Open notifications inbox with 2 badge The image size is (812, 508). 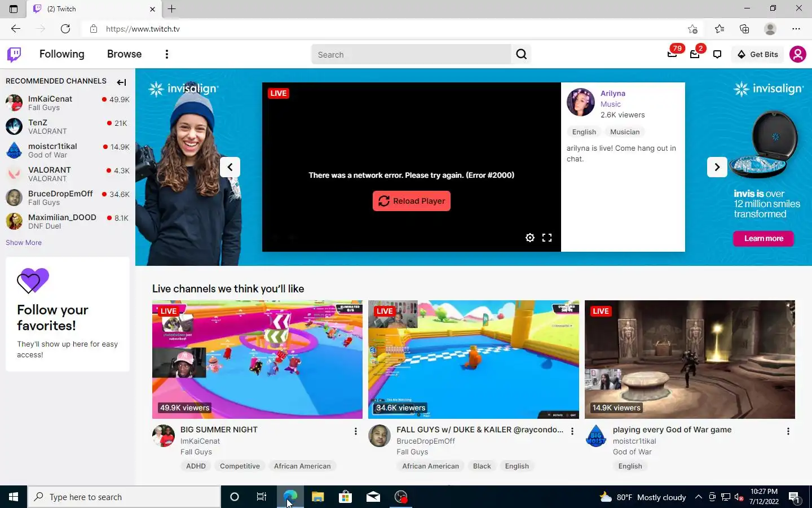[695, 54]
